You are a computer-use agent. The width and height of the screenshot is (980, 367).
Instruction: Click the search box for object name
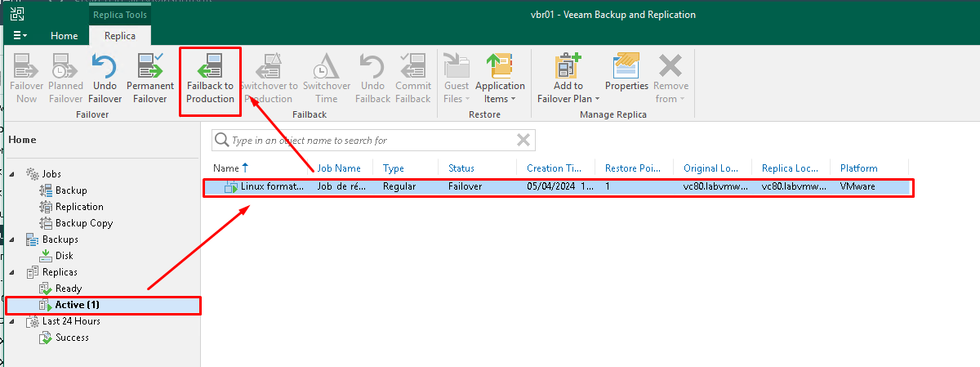click(x=372, y=141)
